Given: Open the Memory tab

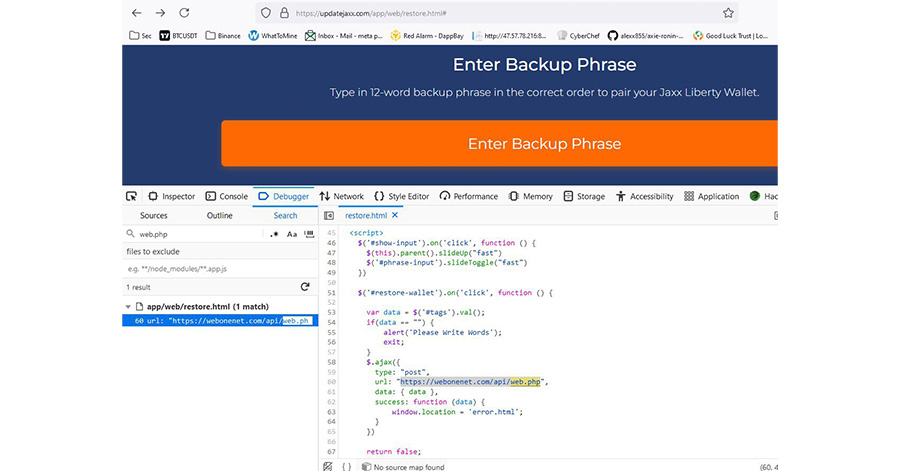Looking at the screenshot, I should [x=530, y=196].
